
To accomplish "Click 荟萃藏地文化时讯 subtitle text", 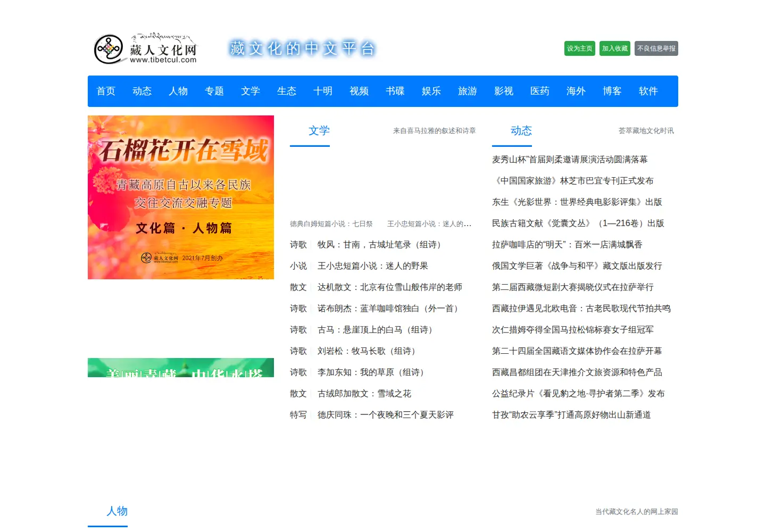I will point(646,131).
